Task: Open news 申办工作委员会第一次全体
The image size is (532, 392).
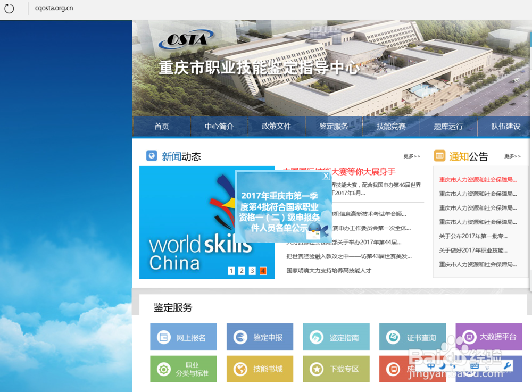Action: 371,228
